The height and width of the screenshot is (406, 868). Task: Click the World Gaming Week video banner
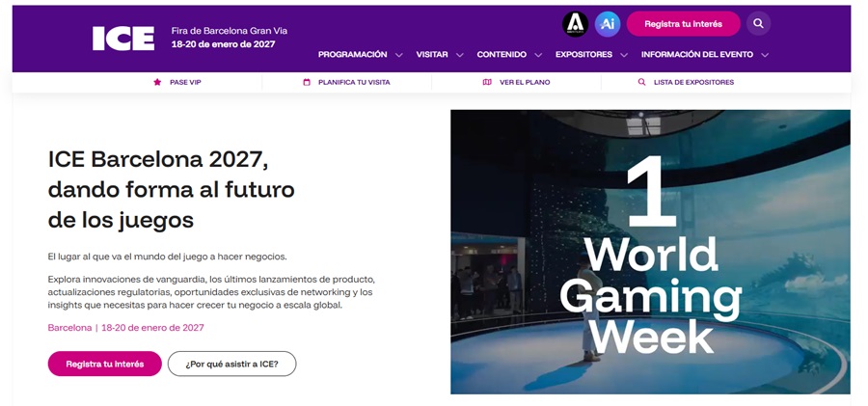(650, 252)
